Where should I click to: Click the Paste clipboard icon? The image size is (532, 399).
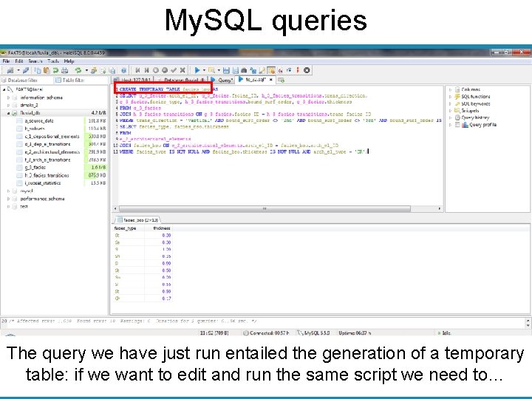click(47, 70)
